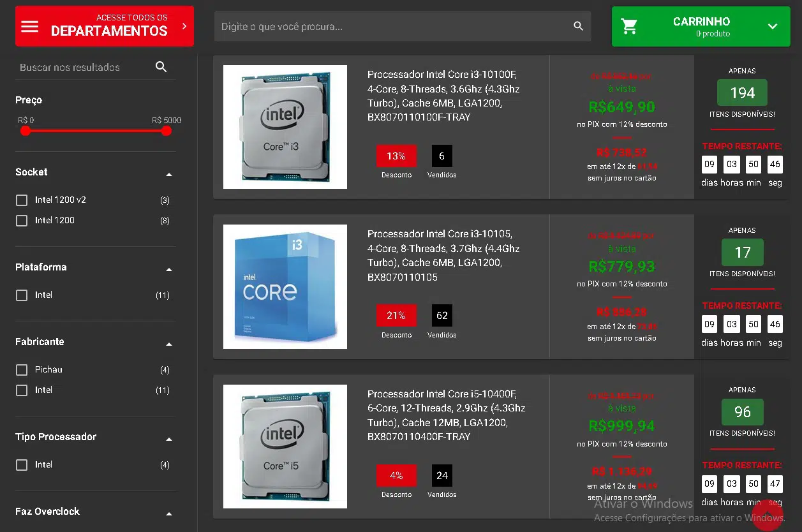Click the Pichau label under Fabricante

point(48,369)
